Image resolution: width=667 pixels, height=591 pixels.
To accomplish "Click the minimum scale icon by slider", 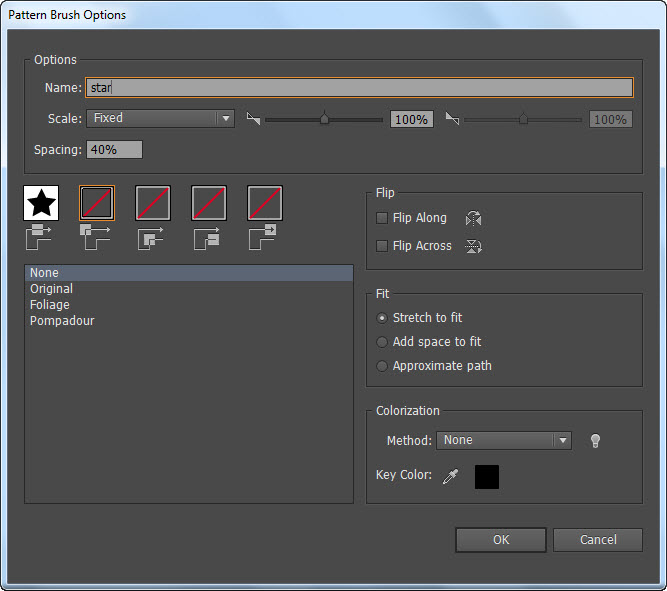I will (253, 119).
